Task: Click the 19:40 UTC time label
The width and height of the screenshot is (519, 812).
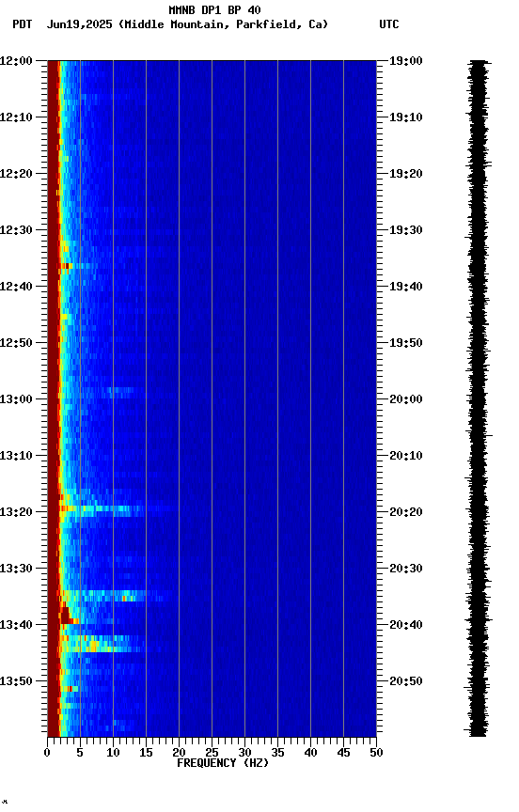Action: click(x=406, y=287)
